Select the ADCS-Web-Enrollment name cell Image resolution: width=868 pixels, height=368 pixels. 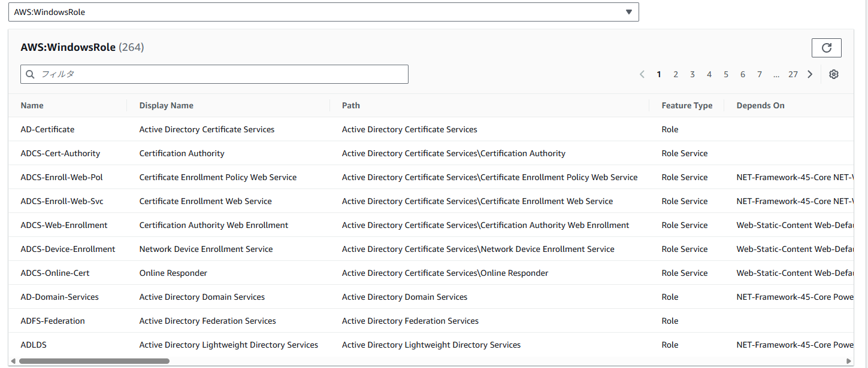pyautogui.click(x=64, y=225)
